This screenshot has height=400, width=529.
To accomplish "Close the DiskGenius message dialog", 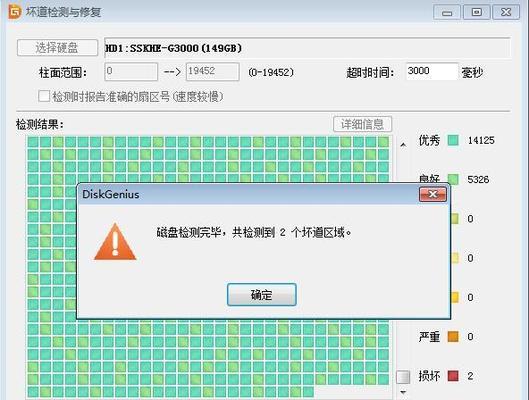I will (433, 194).
